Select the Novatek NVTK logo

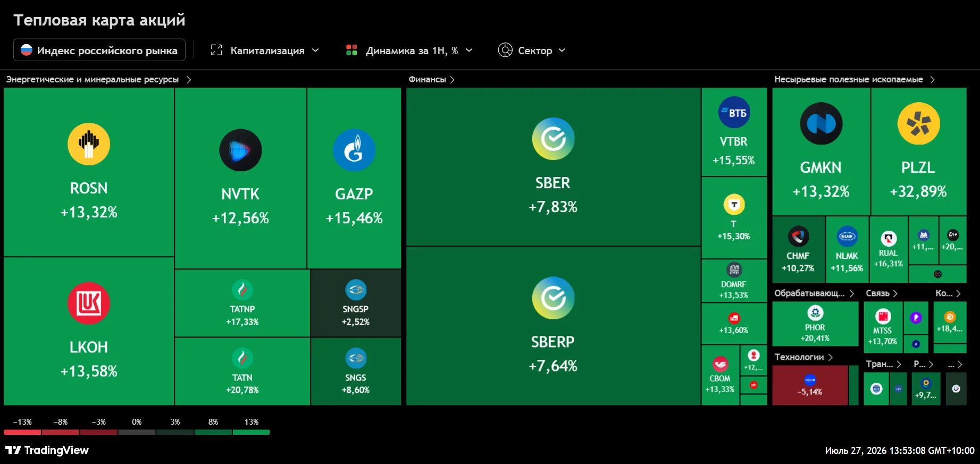point(240,150)
